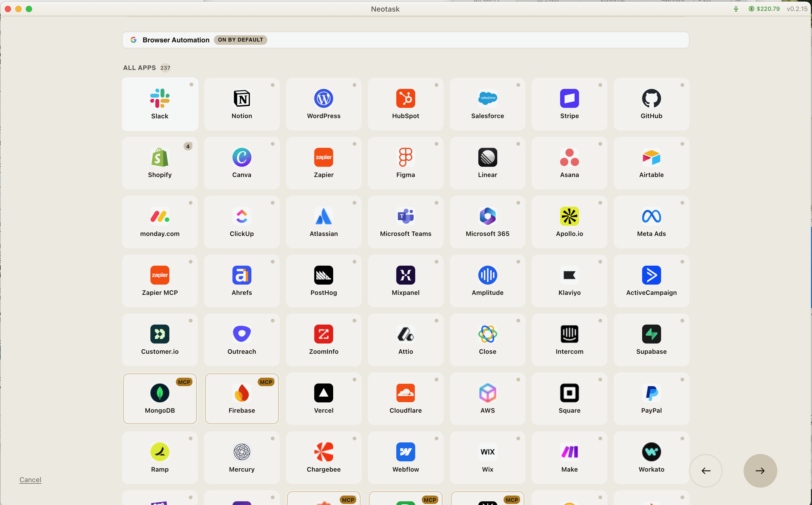Open the $220.79 credit balance
Screen dimensions: 812x505
coord(764,9)
